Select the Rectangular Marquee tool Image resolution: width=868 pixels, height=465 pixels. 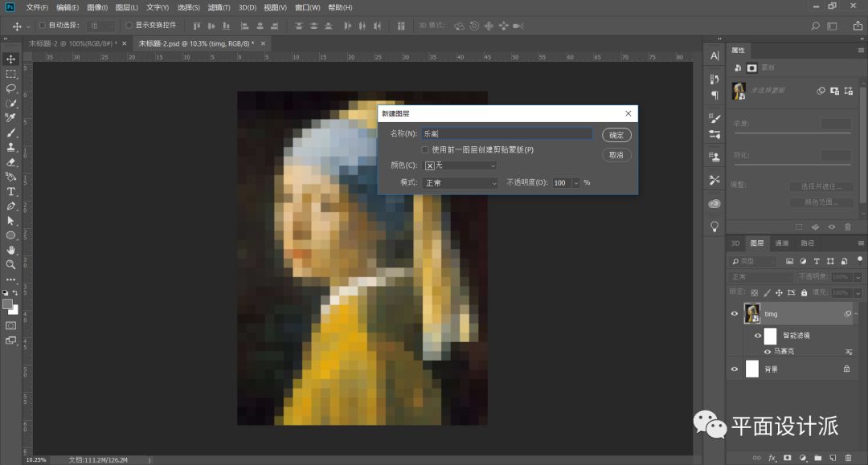point(11,74)
